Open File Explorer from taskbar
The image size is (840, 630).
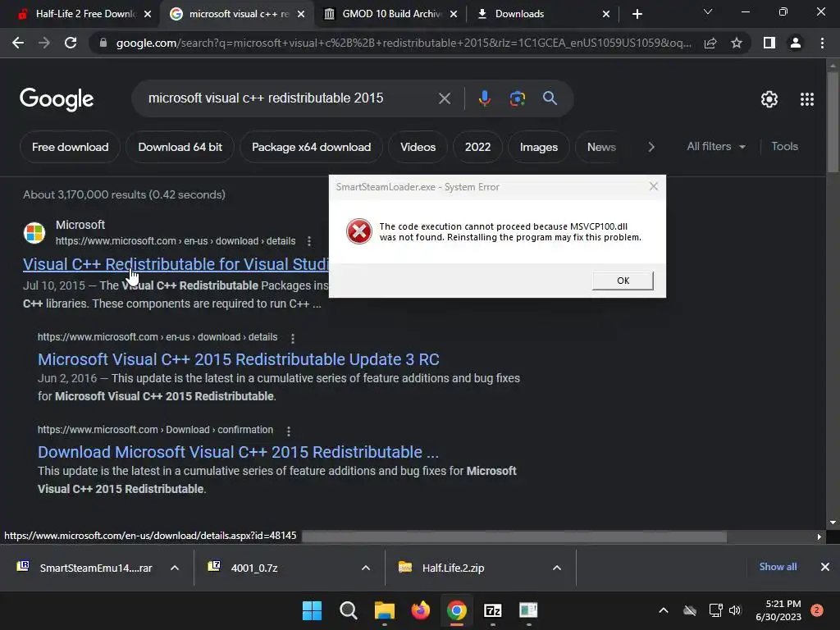(x=384, y=610)
